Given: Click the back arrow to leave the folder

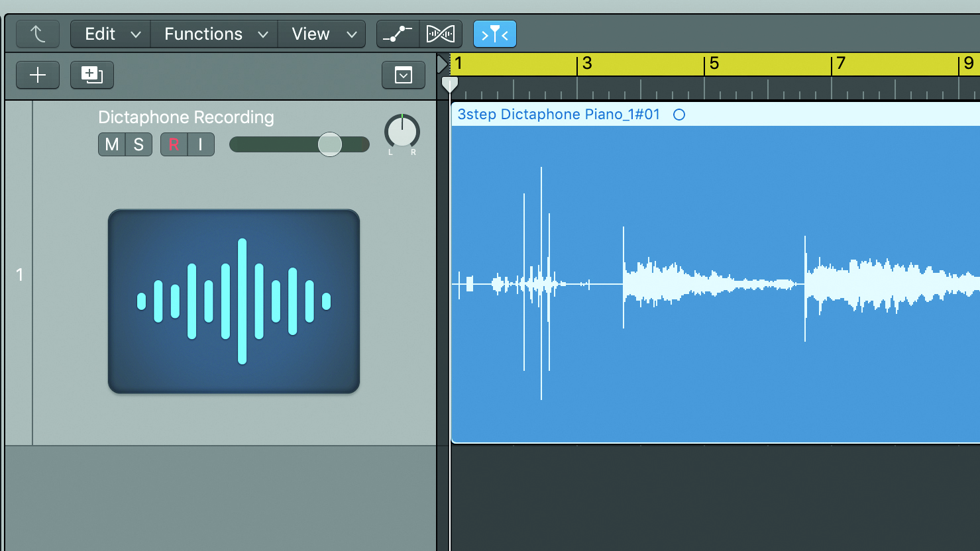Looking at the screenshot, I should [38, 34].
